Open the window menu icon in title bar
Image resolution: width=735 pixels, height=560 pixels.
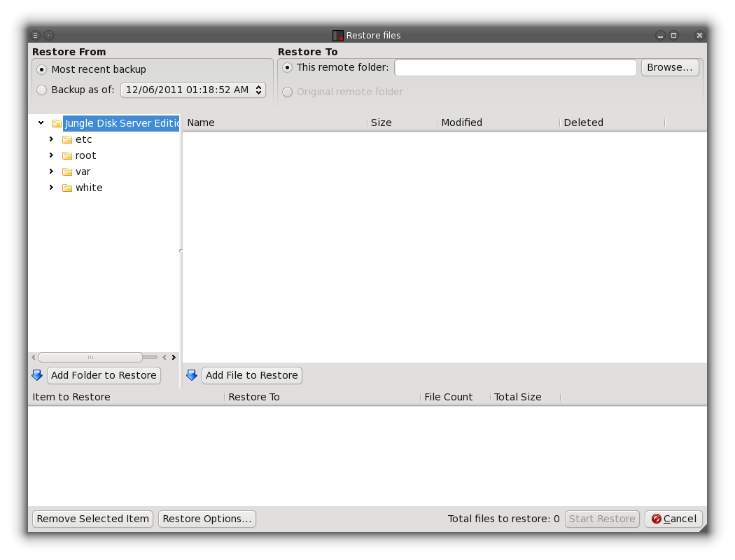(36, 35)
